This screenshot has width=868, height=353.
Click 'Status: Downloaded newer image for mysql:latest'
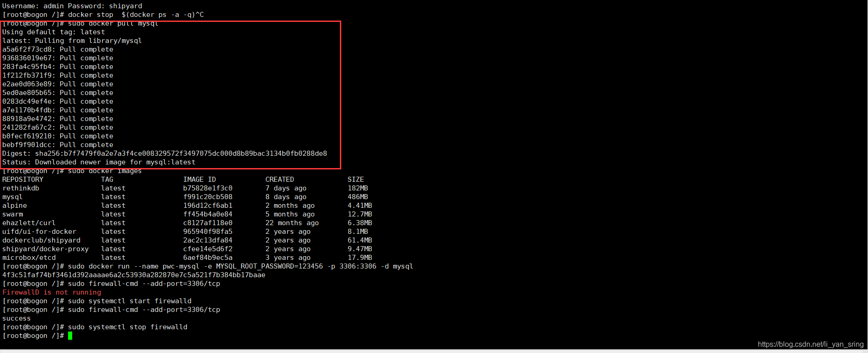[x=99, y=162]
